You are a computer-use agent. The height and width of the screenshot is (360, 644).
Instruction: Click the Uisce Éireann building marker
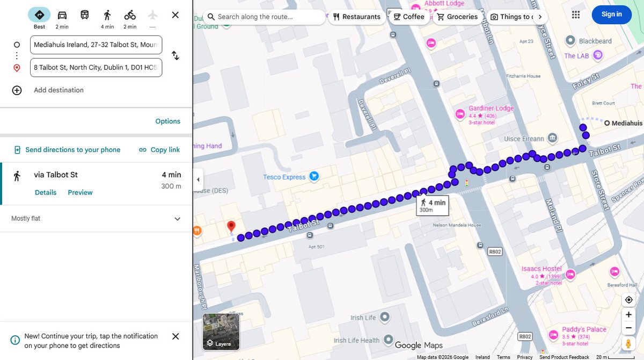point(552,139)
